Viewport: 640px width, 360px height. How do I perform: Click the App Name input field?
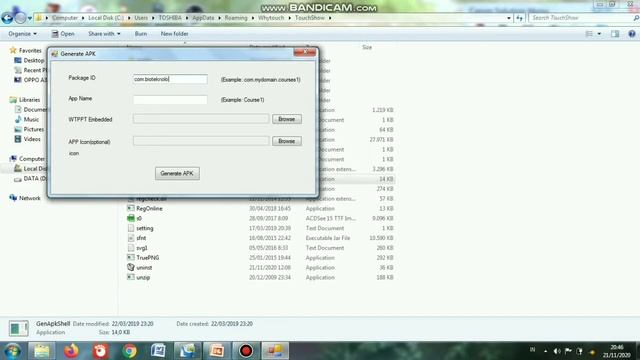click(x=170, y=100)
